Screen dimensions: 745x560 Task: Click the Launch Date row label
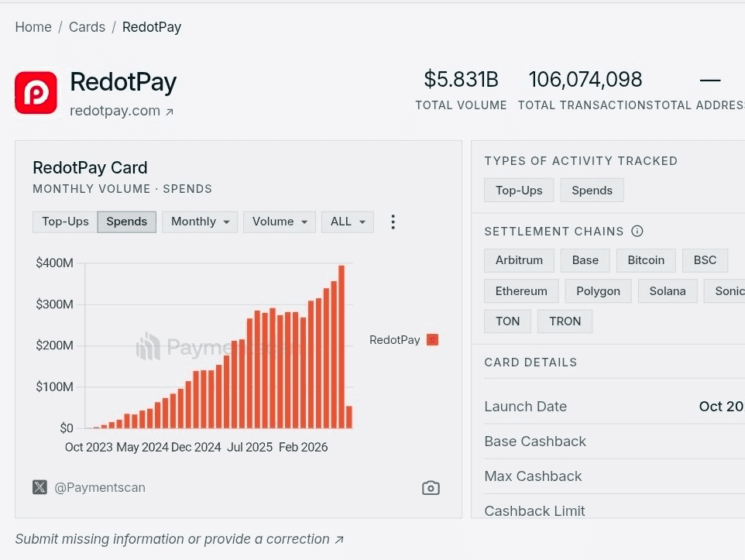click(x=526, y=407)
